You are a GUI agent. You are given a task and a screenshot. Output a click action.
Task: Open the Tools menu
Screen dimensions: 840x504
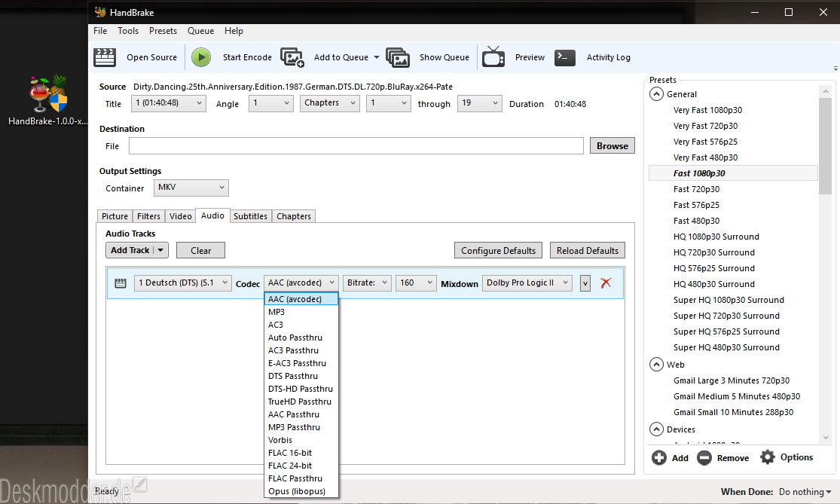point(128,31)
